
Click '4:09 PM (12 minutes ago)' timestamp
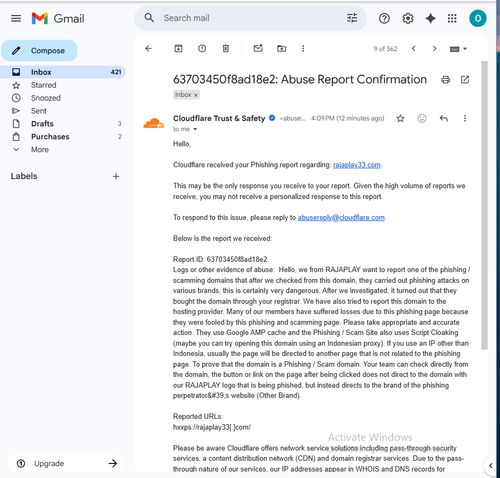[x=348, y=118]
